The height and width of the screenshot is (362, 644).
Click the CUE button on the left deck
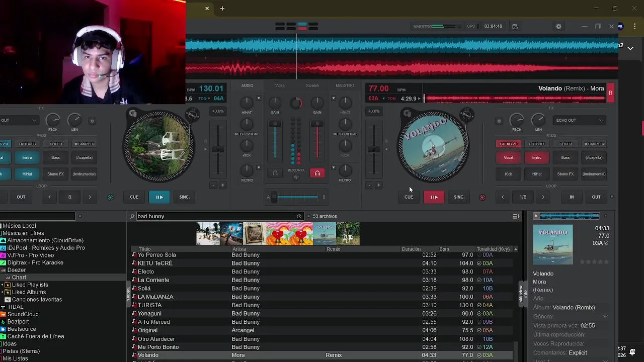pyautogui.click(x=134, y=197)
